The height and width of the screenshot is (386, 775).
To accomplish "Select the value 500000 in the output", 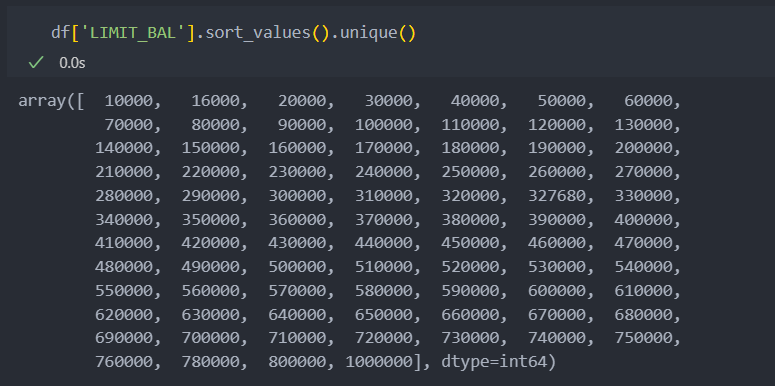I will [x=298, y=267].
